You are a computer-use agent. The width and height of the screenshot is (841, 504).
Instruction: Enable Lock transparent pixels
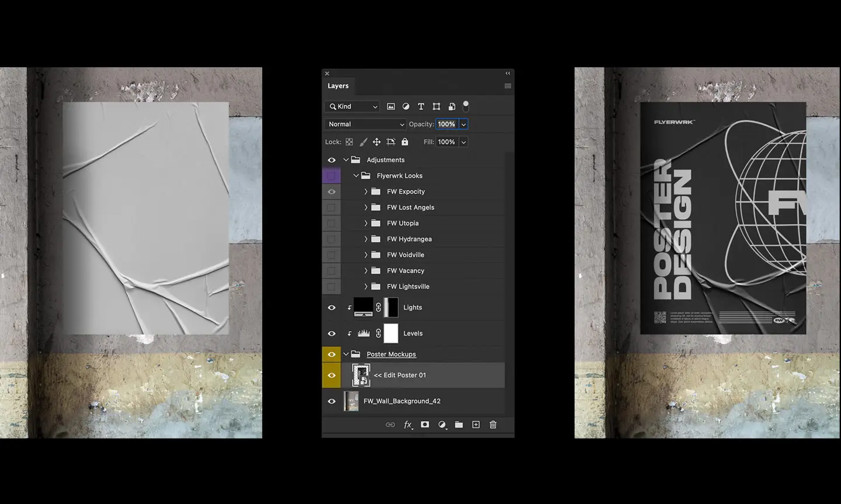click(x=349, y=142)
